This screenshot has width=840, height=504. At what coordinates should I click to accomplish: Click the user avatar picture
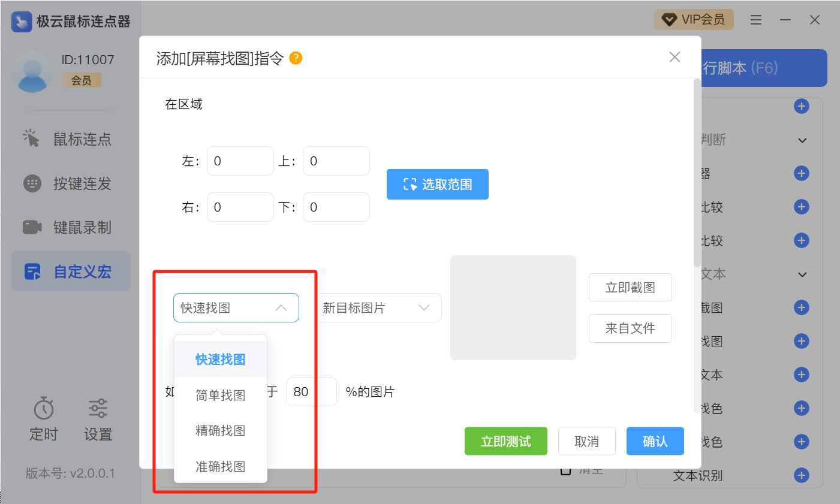coord(32,71)
